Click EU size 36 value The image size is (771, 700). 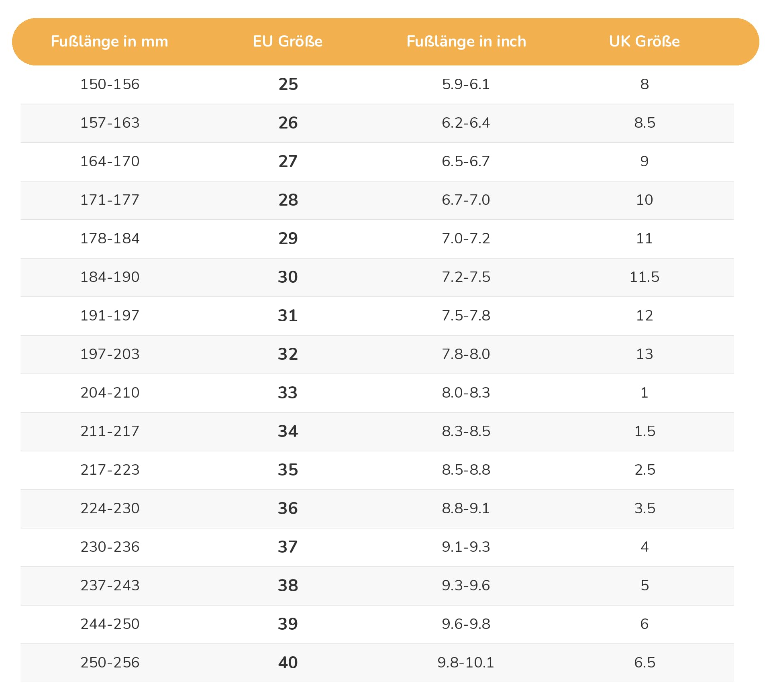pos(288,508)
